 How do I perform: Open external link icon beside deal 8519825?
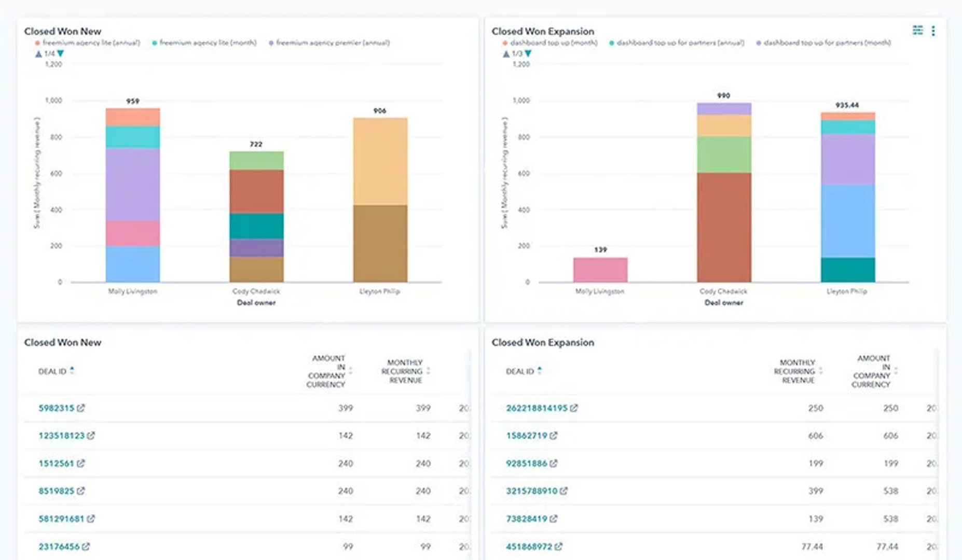(x=81, y=491)
